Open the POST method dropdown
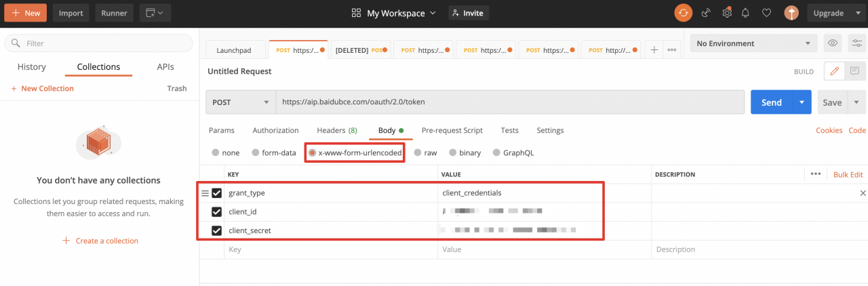 (241, 102)
